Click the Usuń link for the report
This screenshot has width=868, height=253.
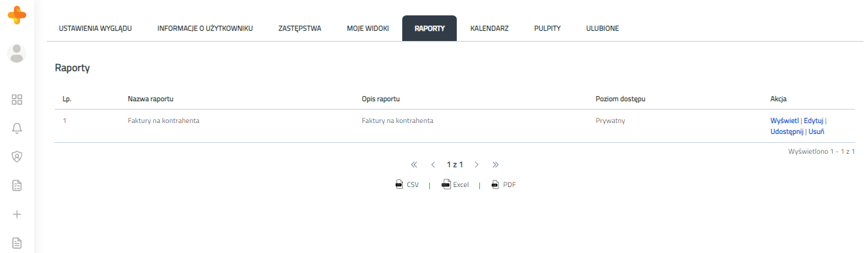pyautogui.click(x=816, y=131)
